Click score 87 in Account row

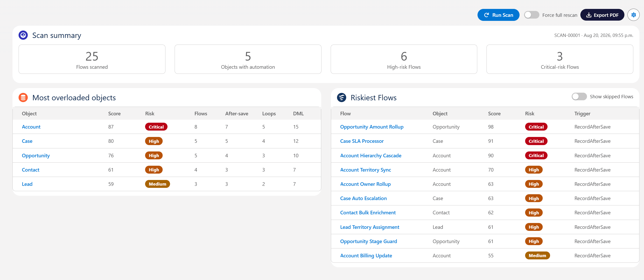111,127
